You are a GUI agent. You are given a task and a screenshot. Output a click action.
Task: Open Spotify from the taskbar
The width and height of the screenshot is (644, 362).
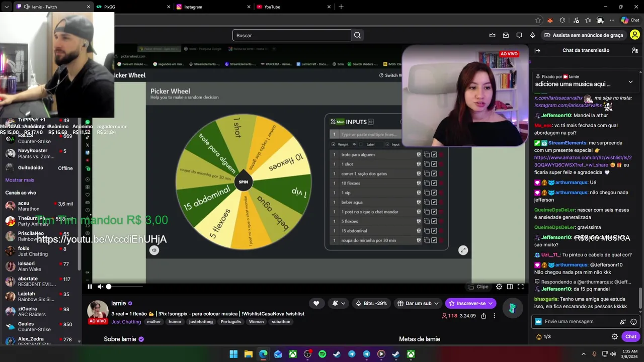click(x=322, y=354)
